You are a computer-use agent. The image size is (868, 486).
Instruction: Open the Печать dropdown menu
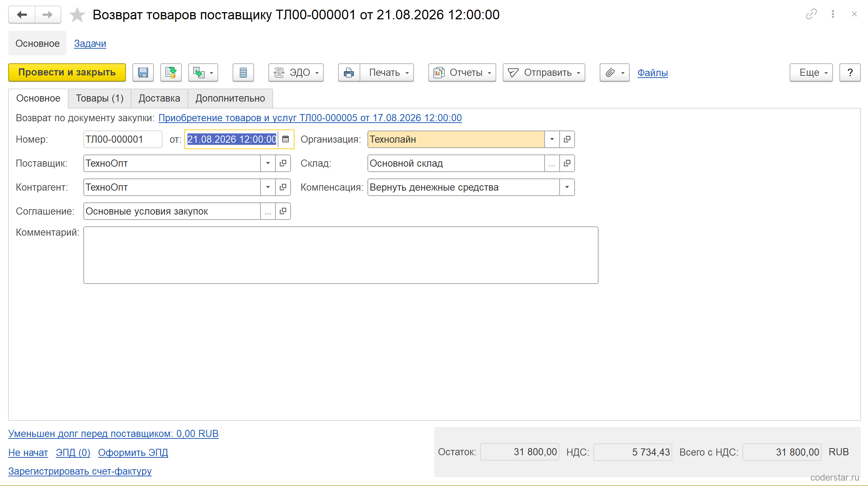point(387,73)
